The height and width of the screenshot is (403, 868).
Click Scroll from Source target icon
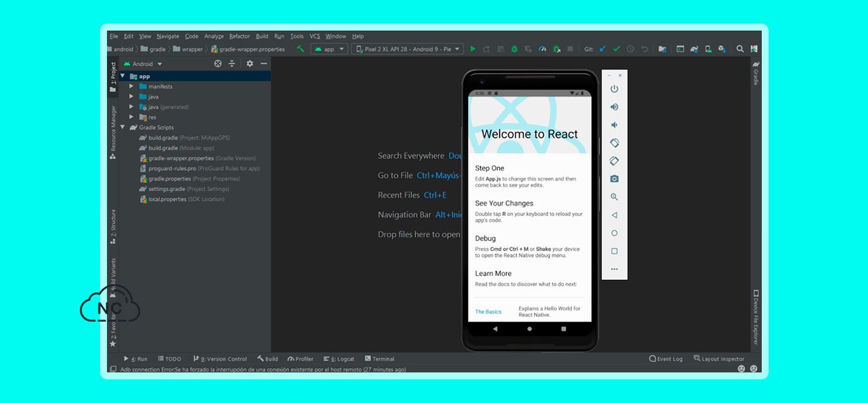tap(218, 63)
